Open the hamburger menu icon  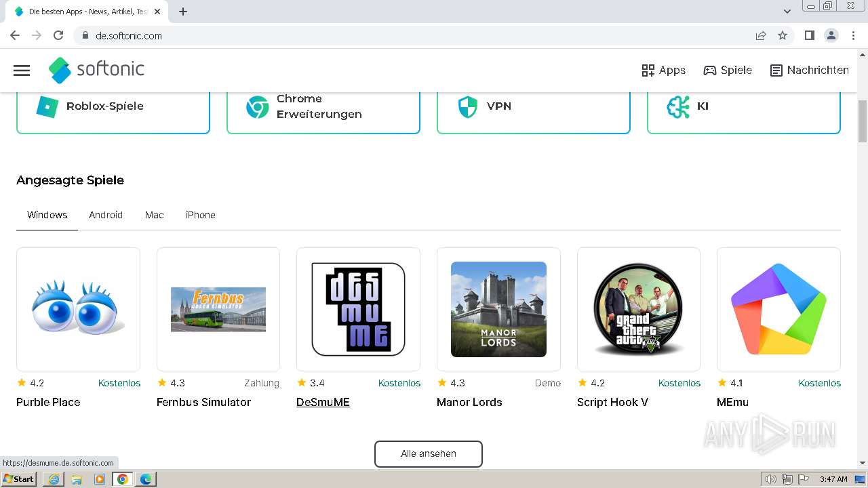point(22,70)
